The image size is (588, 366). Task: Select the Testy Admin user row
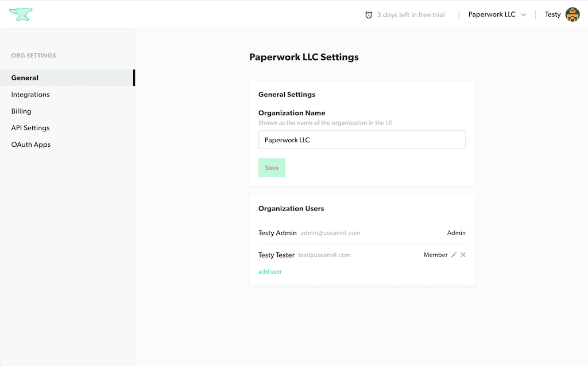click(362, 233)
